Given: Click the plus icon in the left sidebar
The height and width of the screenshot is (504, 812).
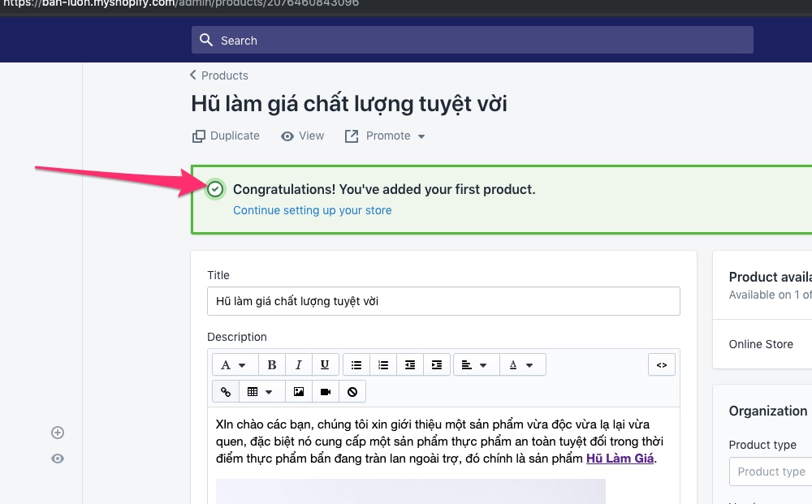Looking at the screenshot, I should (x=57, y=433).
